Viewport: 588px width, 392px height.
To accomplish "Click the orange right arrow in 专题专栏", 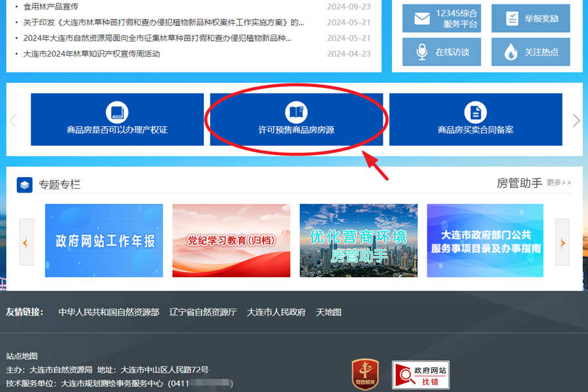I will click(x=563, y=242).
